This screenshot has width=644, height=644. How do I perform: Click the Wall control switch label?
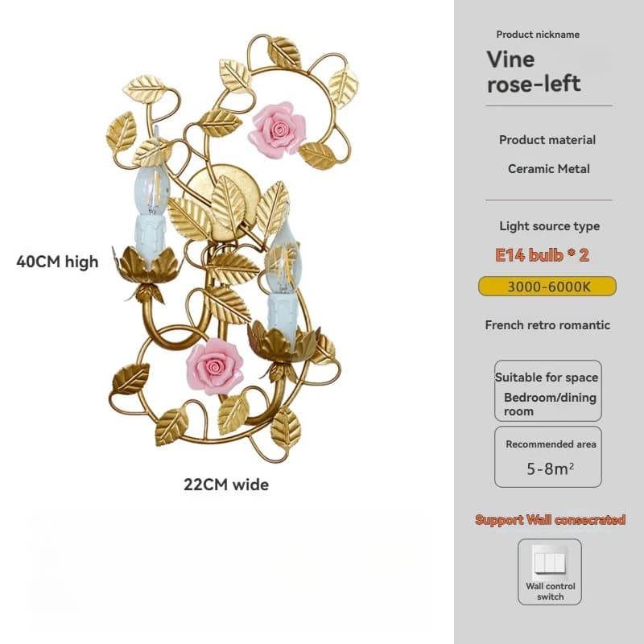click(x=550, y=592)
